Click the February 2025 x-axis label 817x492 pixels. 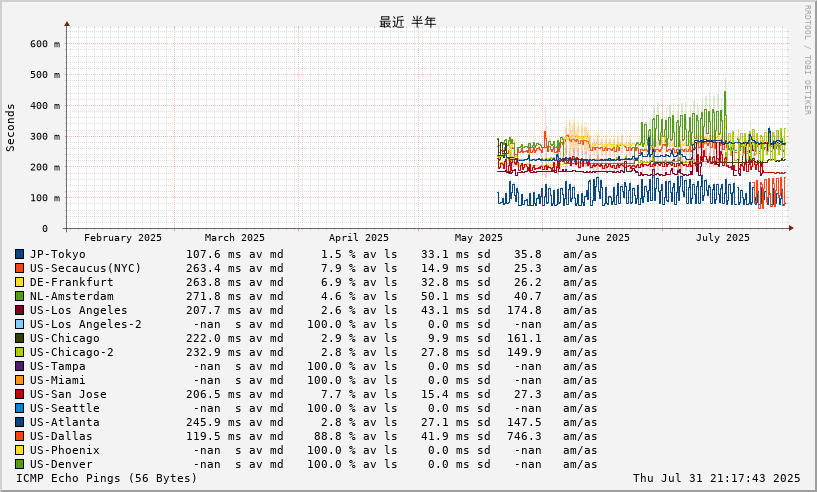(123, 238)
